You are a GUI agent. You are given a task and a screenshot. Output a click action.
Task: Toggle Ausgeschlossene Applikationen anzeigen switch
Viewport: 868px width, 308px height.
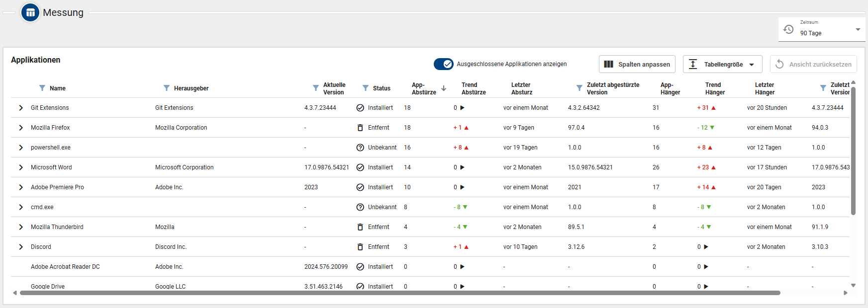pyautogui.click(x=443, y=64)
